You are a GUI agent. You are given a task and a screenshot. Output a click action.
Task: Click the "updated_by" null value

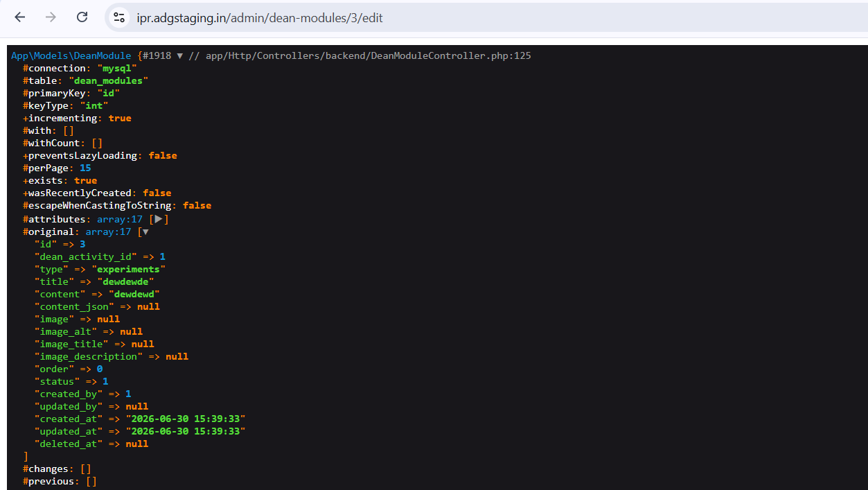coord(137,406)
